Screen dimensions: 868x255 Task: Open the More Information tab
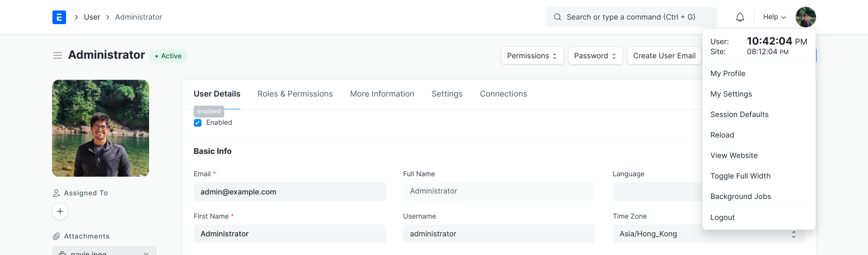point(382,94)
